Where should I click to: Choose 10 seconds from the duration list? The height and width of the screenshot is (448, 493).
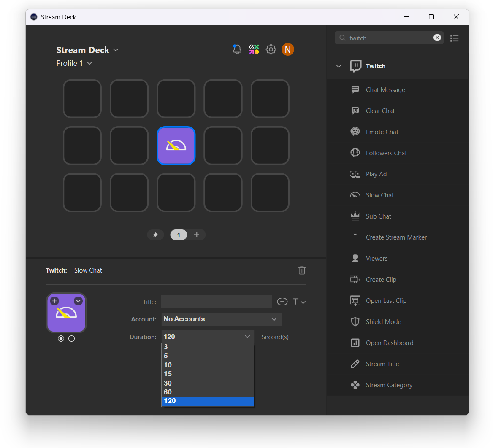click(x=208, y=365)
